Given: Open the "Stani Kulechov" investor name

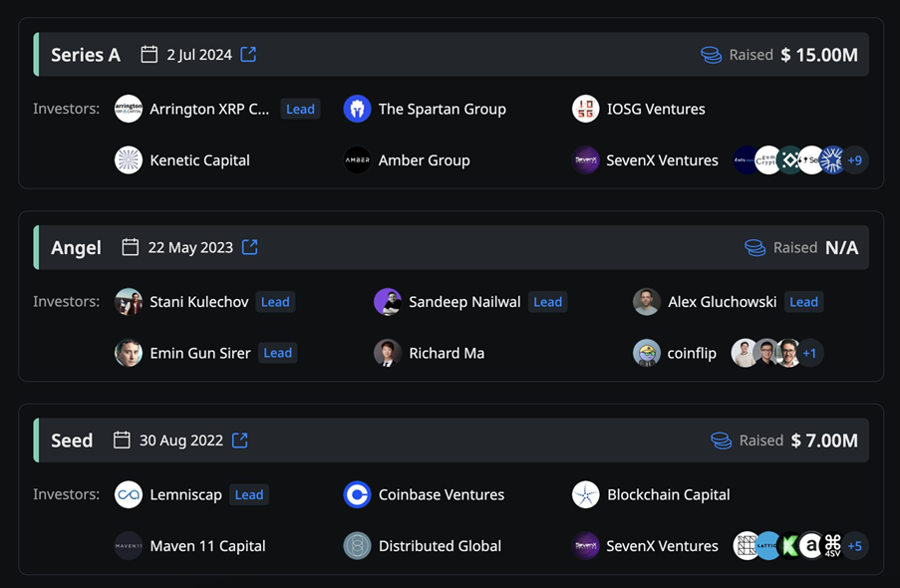Looking at the screenshot, I should [x=199, y=302].
